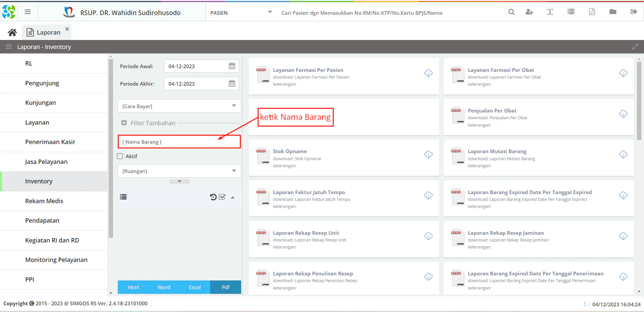Download Barang Expired Per Tanggal Penerimaan report
This screenshot has height=312, width=644.
click(x=623, y=277)
